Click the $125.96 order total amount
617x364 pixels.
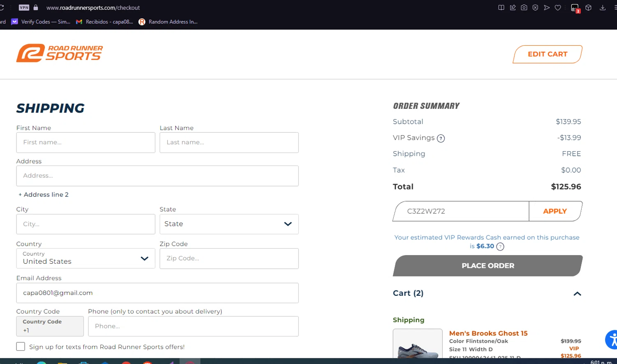pos(566,187)
